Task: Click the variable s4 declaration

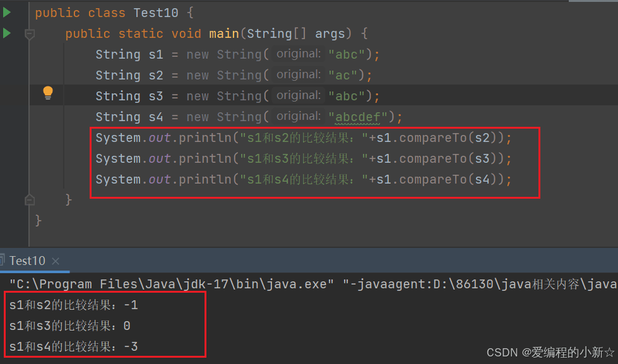Action: tap(156, 117)
